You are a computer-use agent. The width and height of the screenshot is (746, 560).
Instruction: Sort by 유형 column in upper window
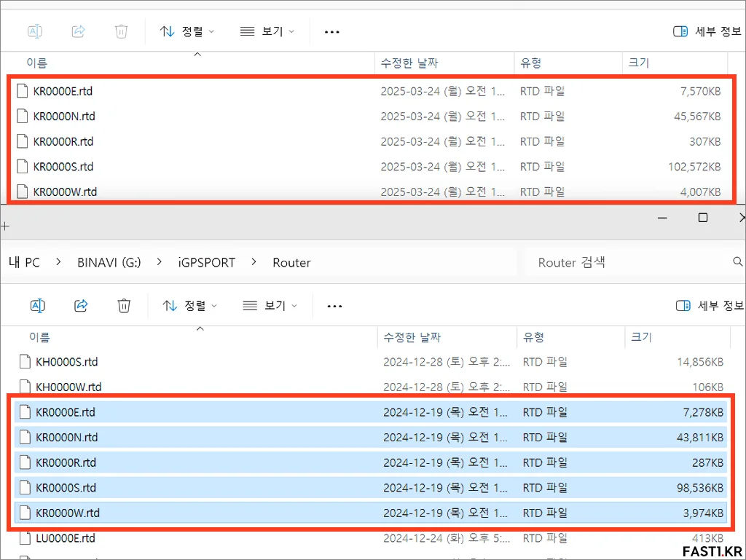pos(530,63)
